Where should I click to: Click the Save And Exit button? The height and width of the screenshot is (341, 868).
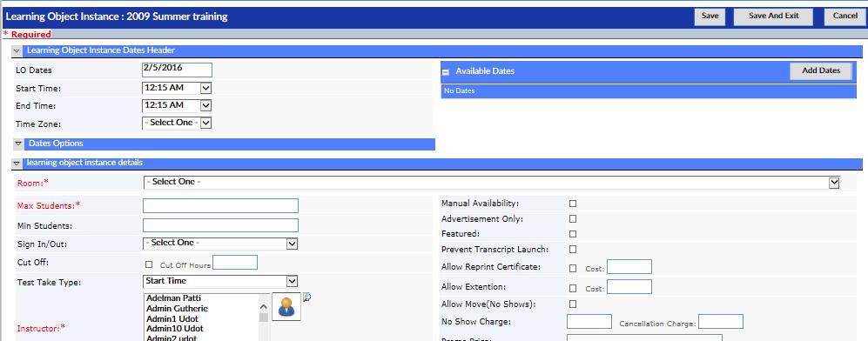(773, 17)
